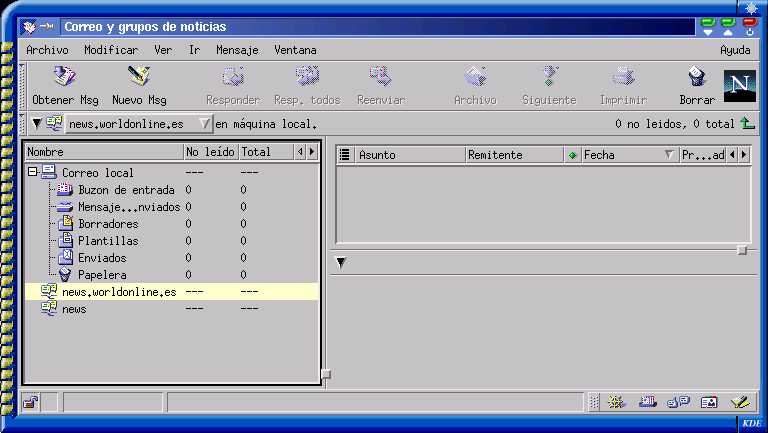
Task: Click the Resp. todos toolbar icon
Action: [x=307, y=76]
